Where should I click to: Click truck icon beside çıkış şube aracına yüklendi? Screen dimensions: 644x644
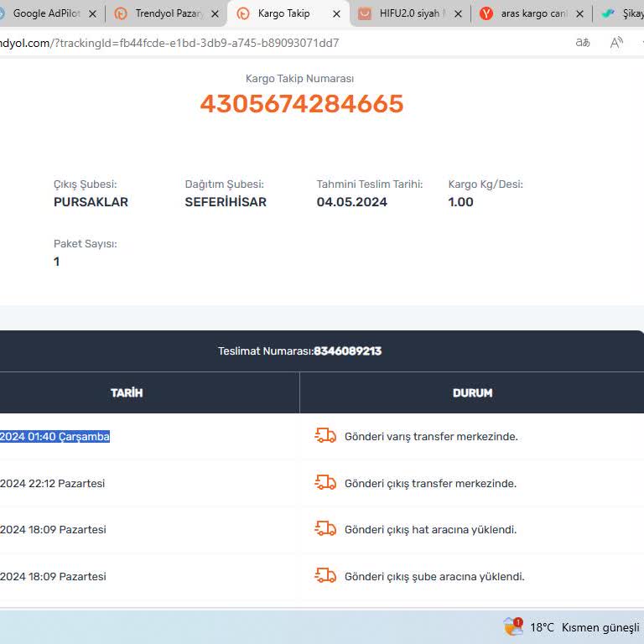click(x=325, y=576)
